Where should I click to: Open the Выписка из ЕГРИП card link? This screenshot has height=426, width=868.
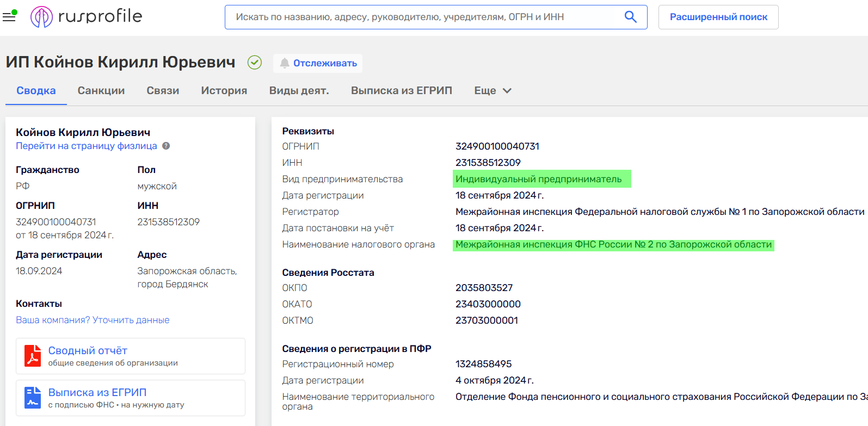131,398
